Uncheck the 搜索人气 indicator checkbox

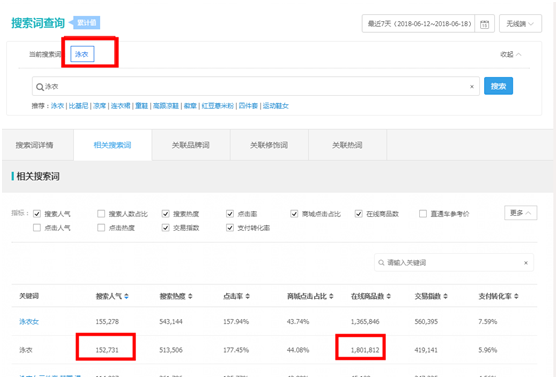tap(37, 214)
